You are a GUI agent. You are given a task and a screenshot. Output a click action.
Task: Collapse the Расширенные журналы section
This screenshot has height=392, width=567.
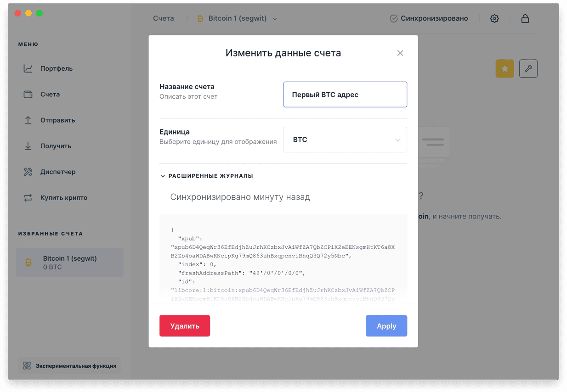206,176
